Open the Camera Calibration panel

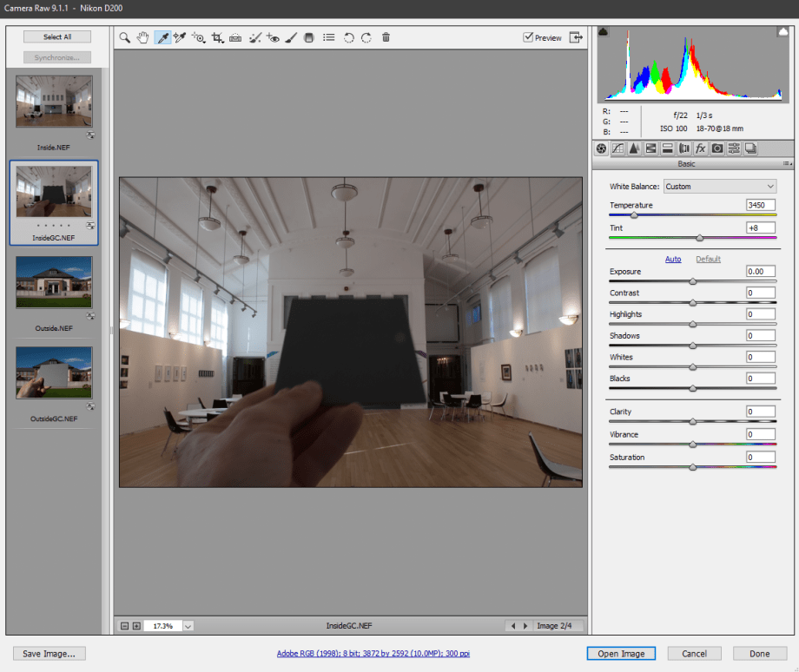[717, 148]
